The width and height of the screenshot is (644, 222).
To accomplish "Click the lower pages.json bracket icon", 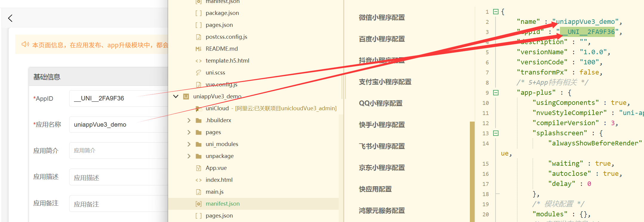I will [199, 216].
